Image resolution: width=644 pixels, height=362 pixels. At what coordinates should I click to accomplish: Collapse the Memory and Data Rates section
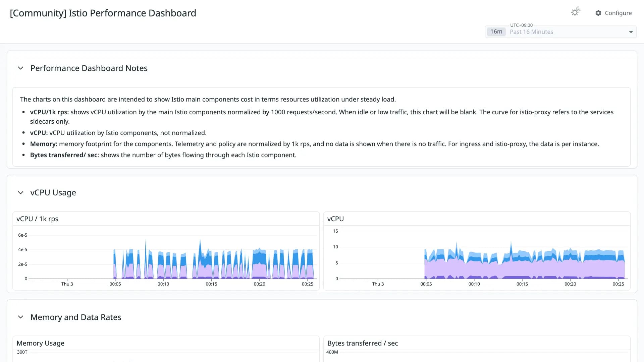(x=20, y=317)
